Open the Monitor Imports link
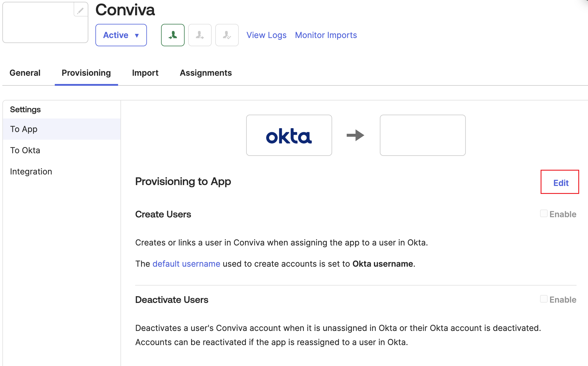The height and width of the screenshot is (366, 588). (x=326, y=35)
